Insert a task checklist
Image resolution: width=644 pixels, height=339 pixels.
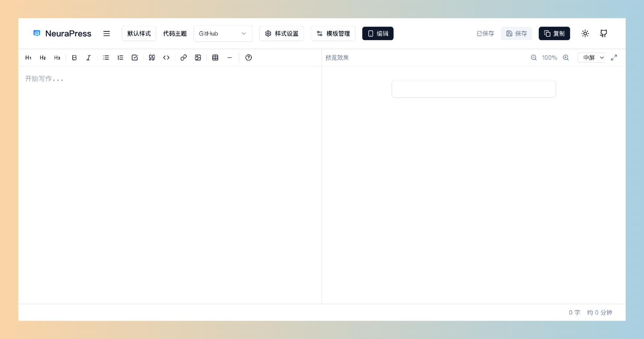(x=135, y=58)
